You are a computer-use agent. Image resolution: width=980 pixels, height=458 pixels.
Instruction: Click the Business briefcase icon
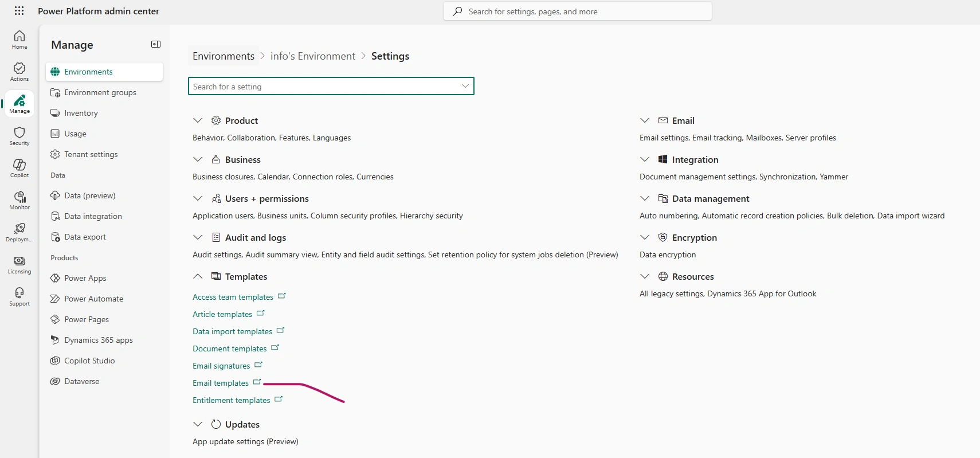(216, 159)
